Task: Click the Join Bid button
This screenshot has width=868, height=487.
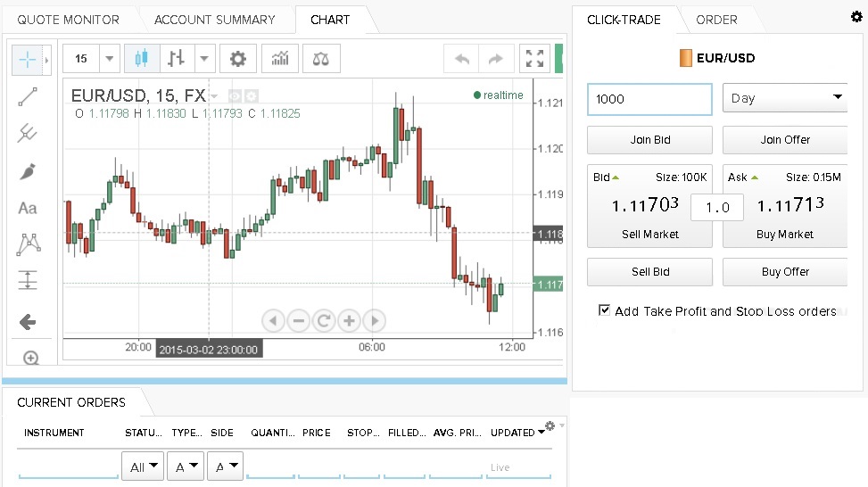Action: pos(649,140)
